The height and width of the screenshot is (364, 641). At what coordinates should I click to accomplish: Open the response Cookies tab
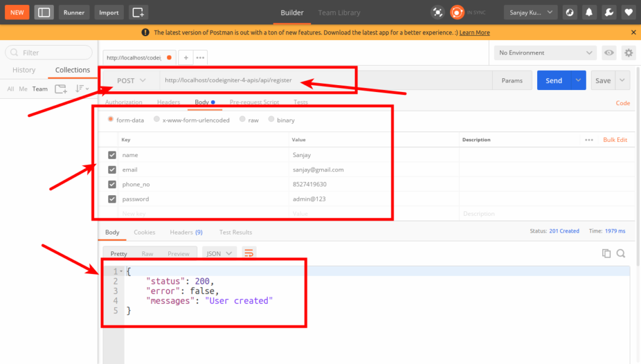(145, 232)
